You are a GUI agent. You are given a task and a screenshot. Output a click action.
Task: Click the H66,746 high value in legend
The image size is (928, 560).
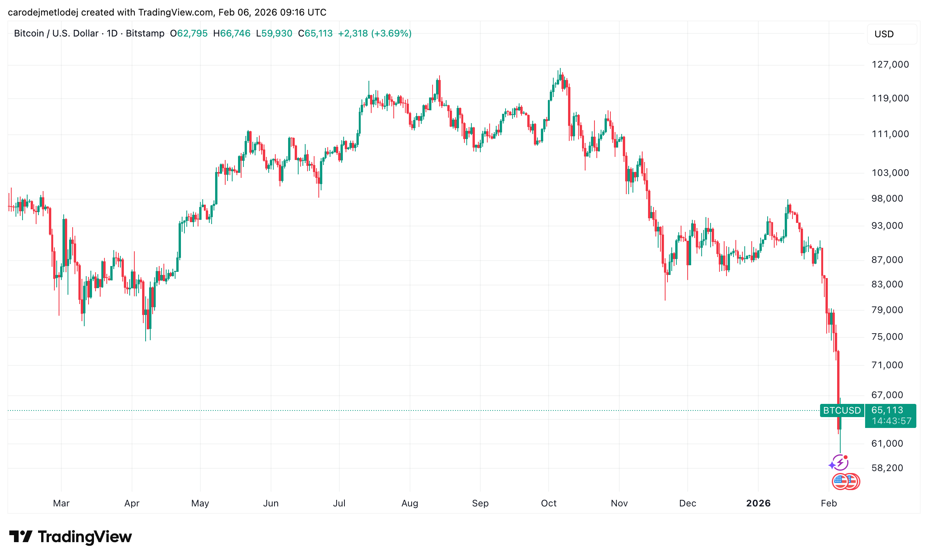[232, 33]
